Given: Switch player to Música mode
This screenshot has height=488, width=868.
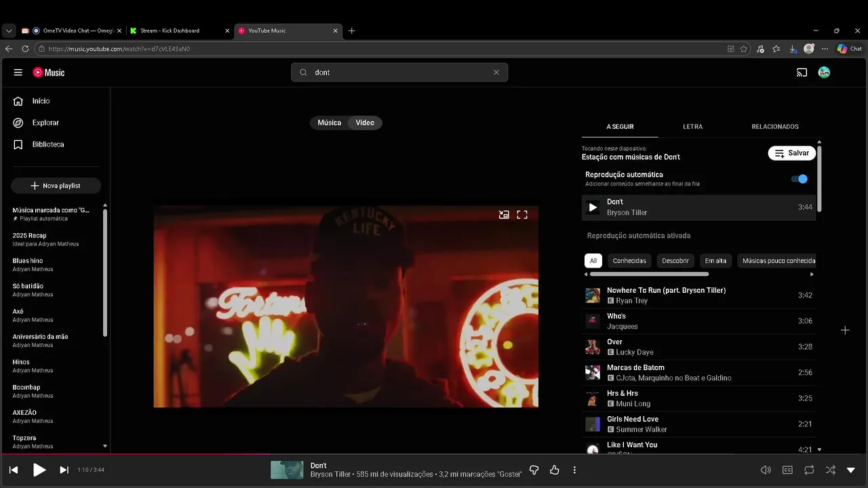Looking at the screenshot, I should [330, 123].
